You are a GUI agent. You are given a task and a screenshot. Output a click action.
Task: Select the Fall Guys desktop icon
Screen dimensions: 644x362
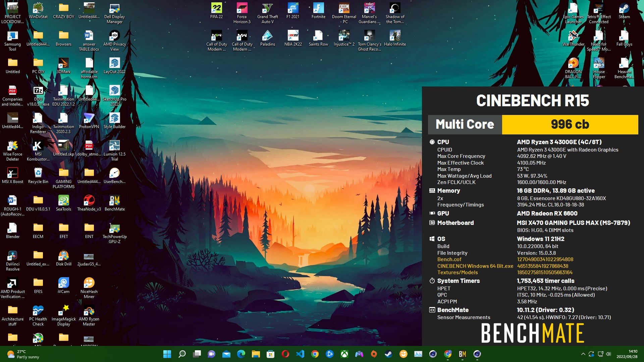[624, 38]
